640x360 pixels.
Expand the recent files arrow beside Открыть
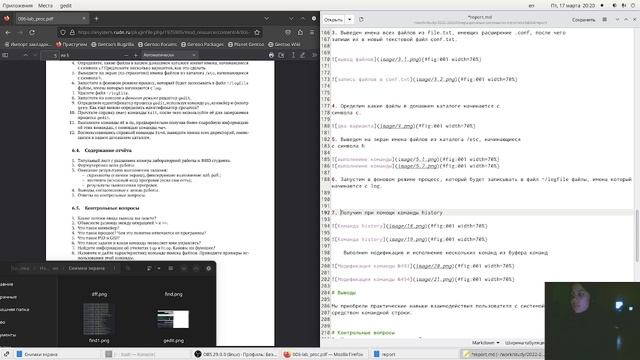tap(349, 20)
